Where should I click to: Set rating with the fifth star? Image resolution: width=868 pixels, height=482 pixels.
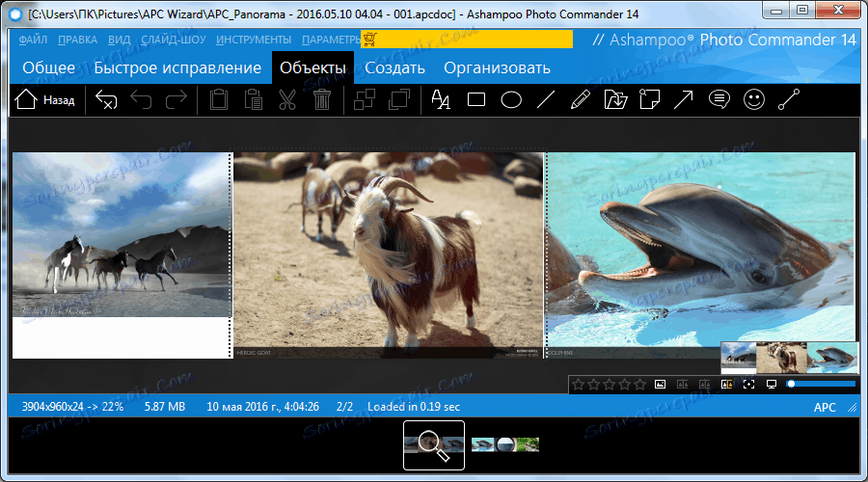point(640,384)
